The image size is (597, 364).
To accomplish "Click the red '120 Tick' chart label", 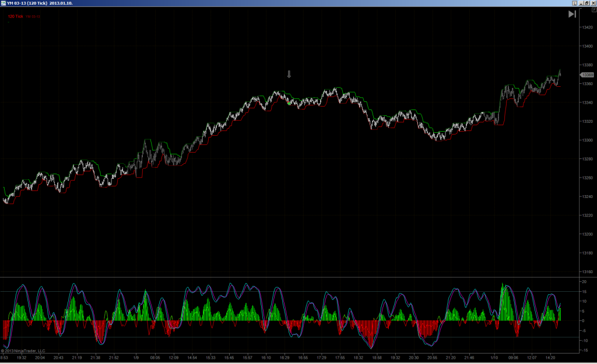I will click(x=16, y=16).
